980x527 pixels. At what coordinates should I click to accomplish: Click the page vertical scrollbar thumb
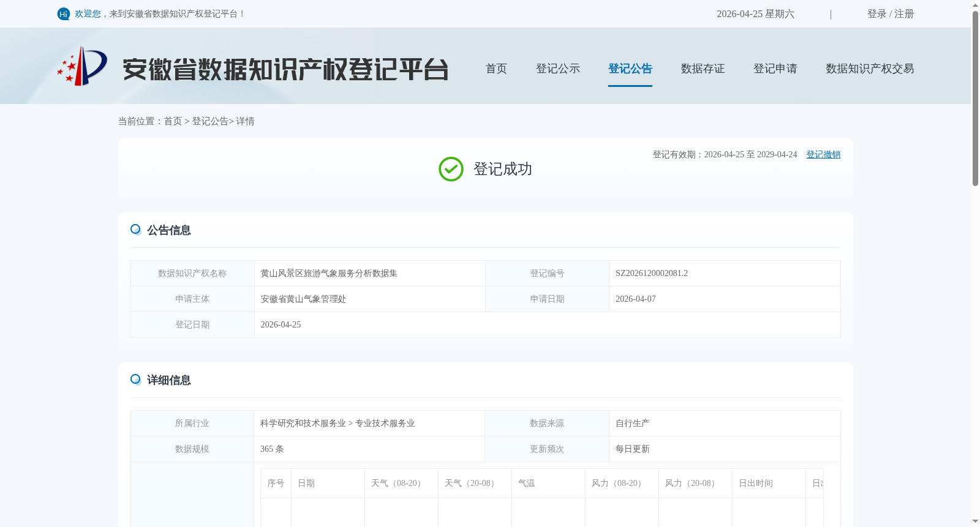pyautogui.click(x=975, y=98)
